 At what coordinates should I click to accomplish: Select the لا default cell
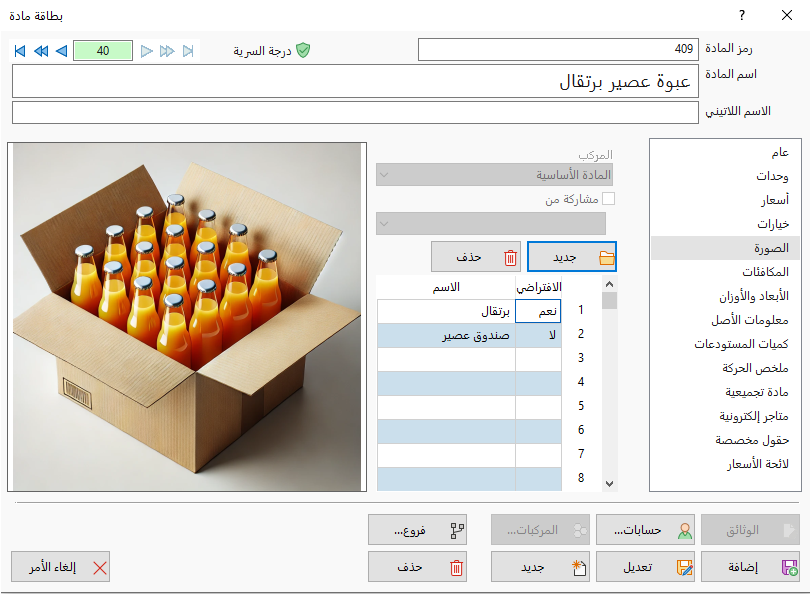(x=538, y=335)
